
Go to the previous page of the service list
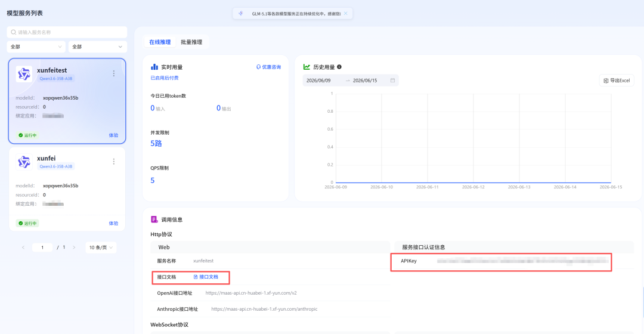click(x=23, y=248)
